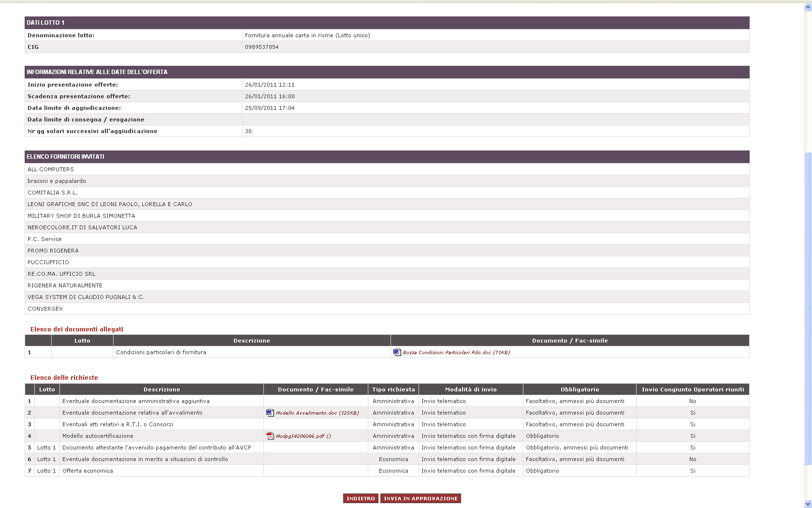The image size is (812, 508).
Task: Click supplier row P.C. Service
Action: click(387, 239)
